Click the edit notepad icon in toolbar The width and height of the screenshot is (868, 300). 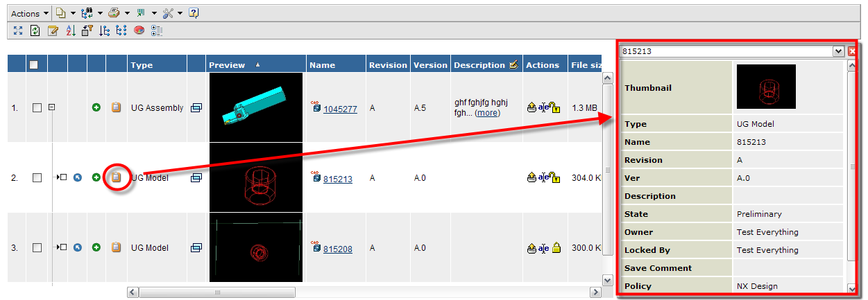(x=53, y=30)
